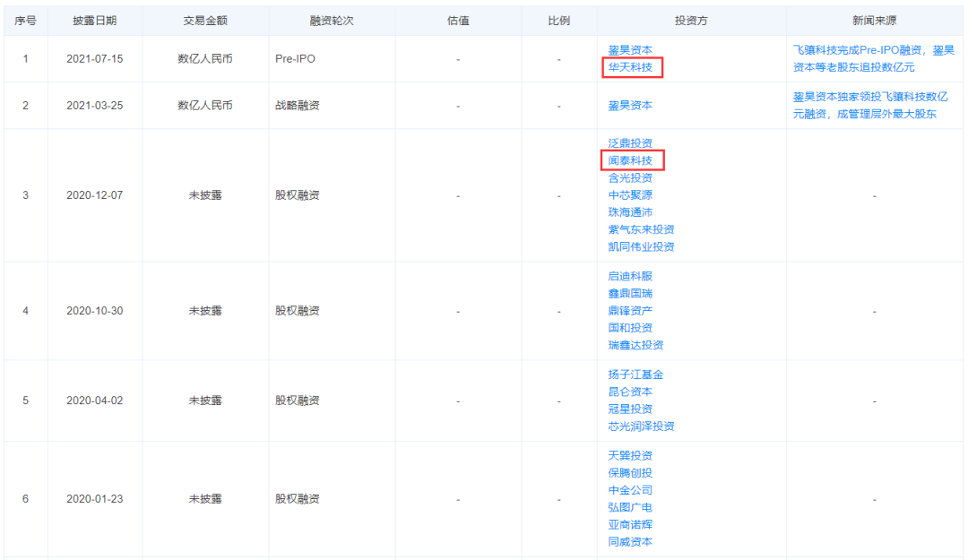
Task: Select the date 2020-12-07
Action: click(94, 195)
